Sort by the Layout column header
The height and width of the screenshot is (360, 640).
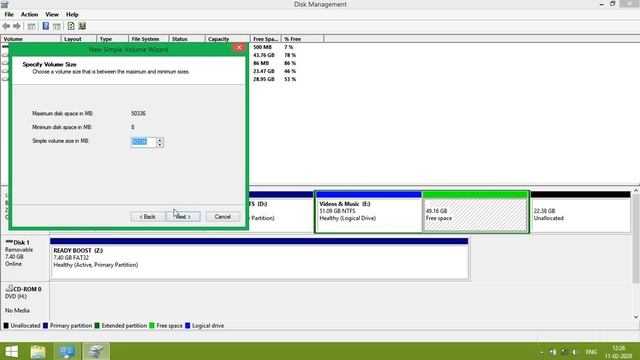pyautogui.click(x=79, y=39)
